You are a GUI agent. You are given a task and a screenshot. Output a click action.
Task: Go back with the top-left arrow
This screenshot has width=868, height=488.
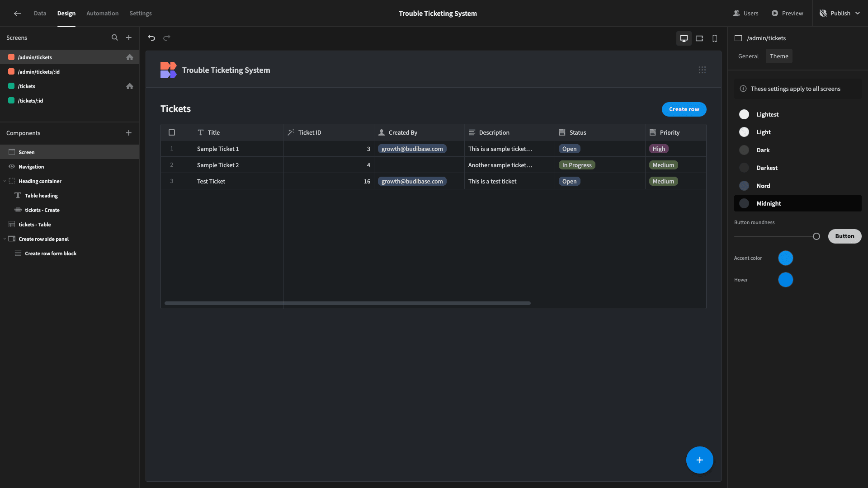click(x=17, y=13)
